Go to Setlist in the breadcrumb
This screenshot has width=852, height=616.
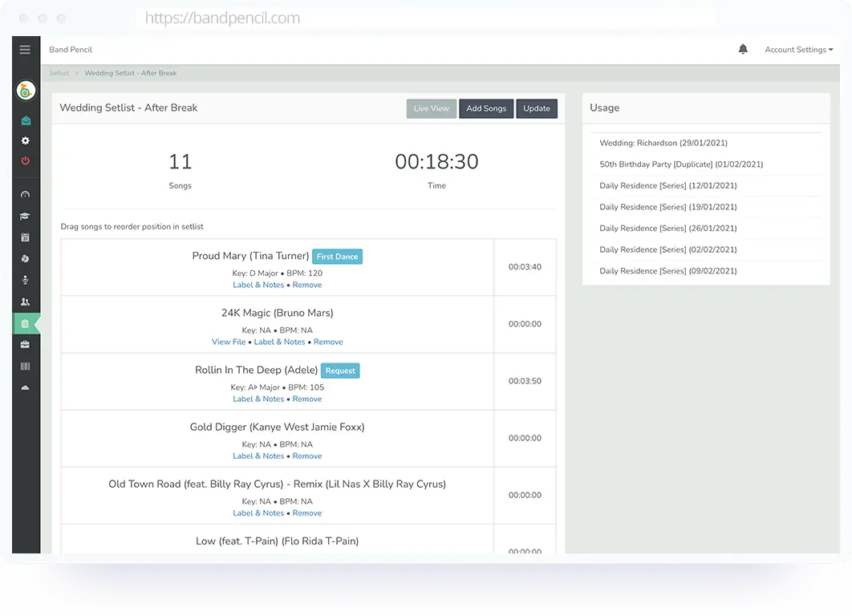(59, 73)
